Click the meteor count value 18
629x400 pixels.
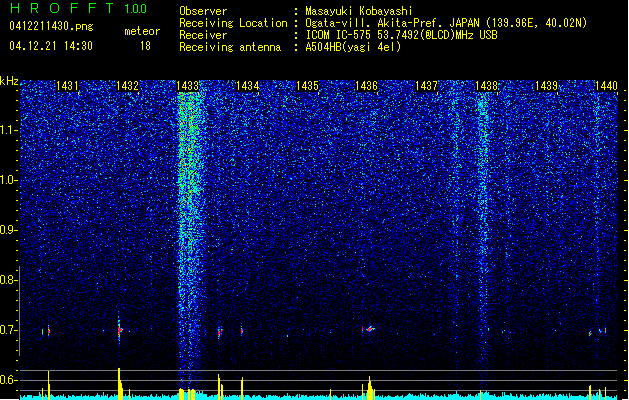tap(145, 46)
